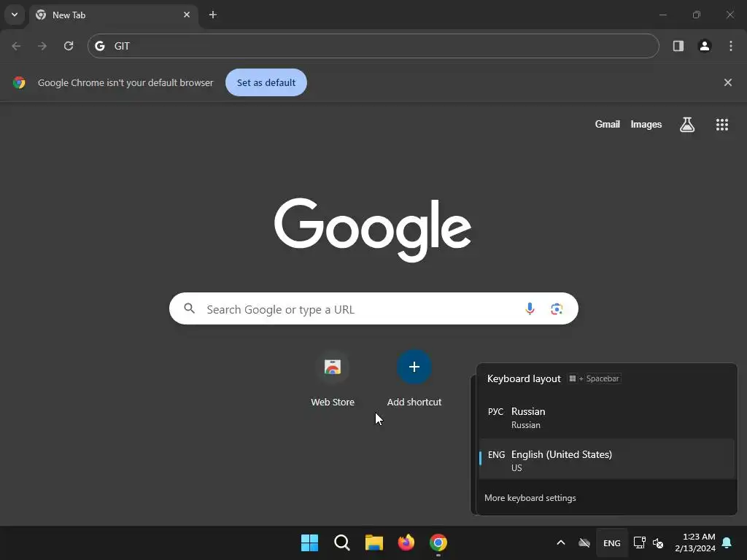This screenshot has height=560, width=747.
Task: Close the New Tab tab
Action: coord(187,15)
